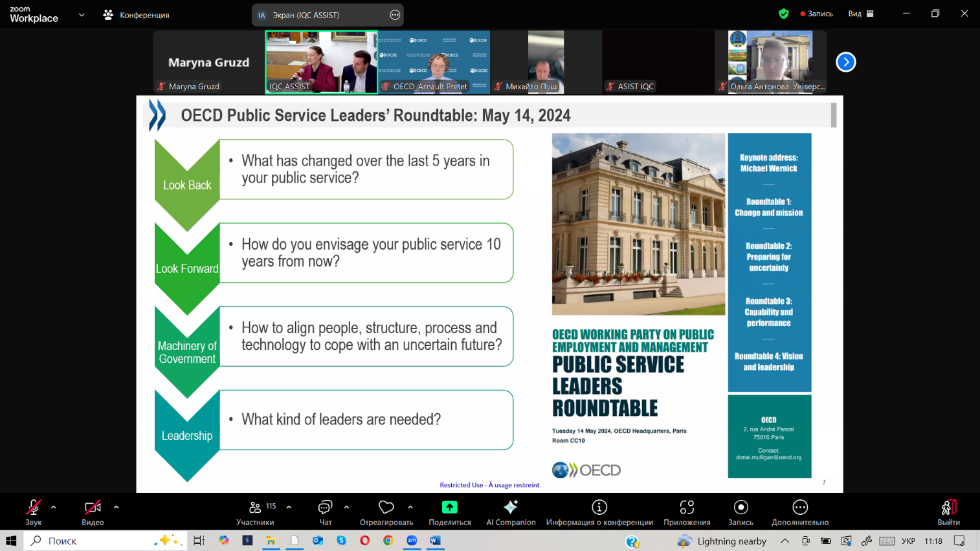Select Maryna Gruzd participant tile
Viewport: 980px width, 551px height.
(208, 62)
